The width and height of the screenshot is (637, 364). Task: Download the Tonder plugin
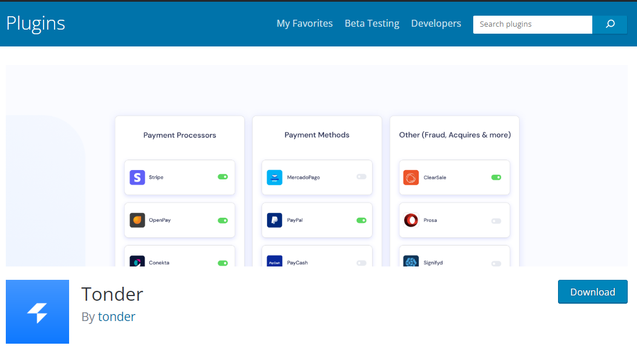(x=593, y=291)
